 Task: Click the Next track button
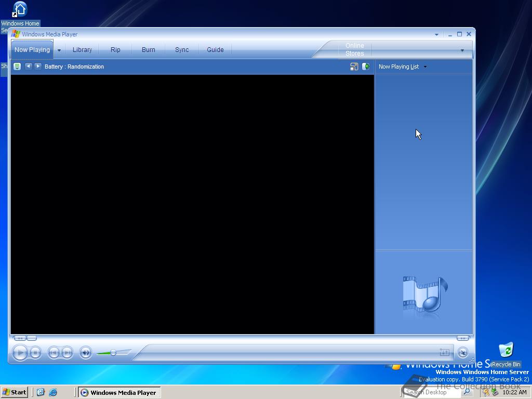67,353
